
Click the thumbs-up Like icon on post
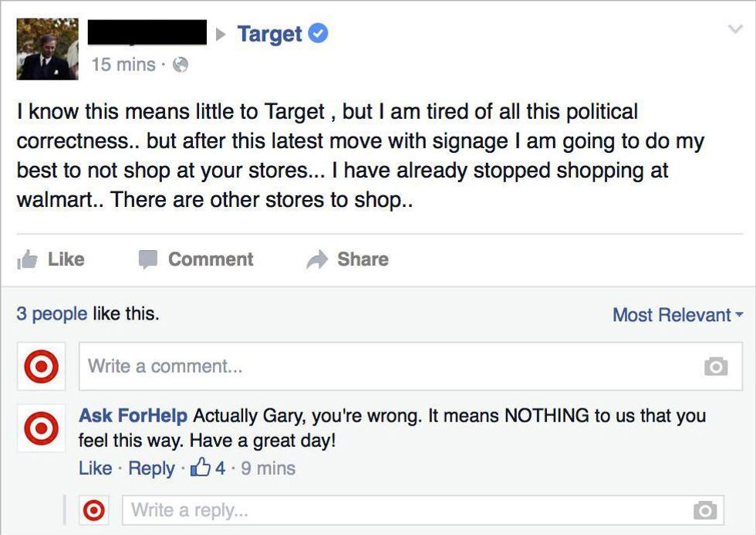(27, 259)
